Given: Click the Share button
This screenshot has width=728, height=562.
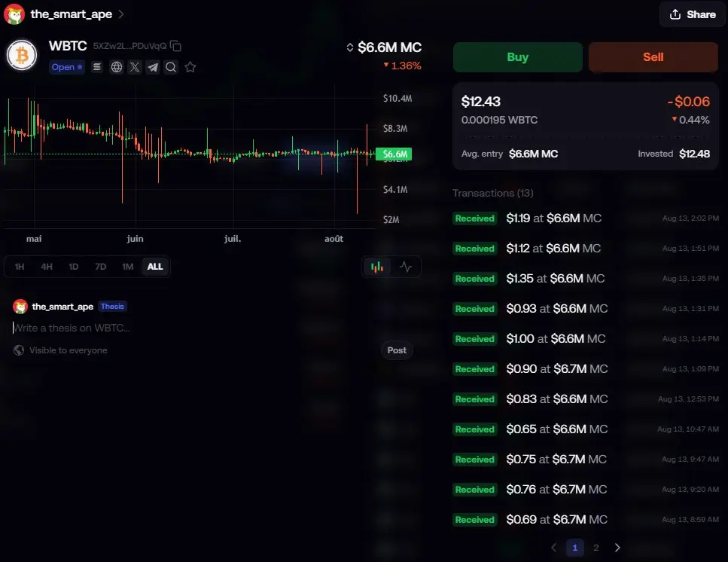Looking at the screenshot, I should (x=693, y=14).
